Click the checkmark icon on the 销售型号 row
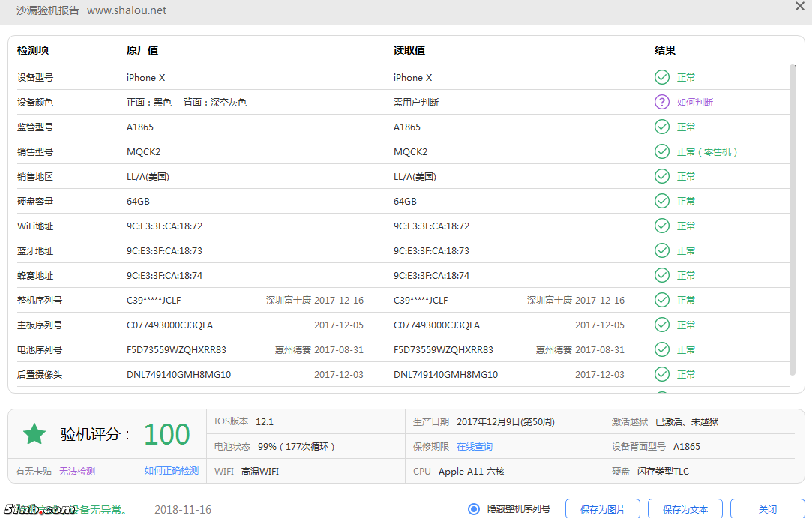This screenshot has width=812, height=518. click(662, 152)
